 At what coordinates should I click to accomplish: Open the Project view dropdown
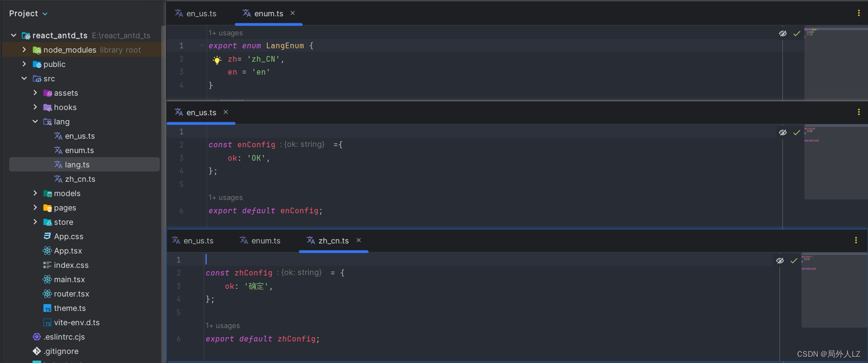click(28, 13)
